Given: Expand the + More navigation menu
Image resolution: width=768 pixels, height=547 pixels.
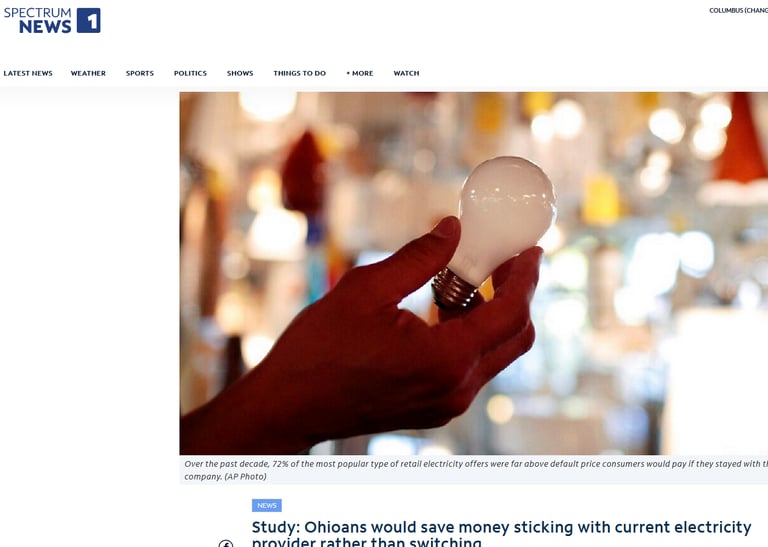Looking at the screenshot, I should point(360,73).
